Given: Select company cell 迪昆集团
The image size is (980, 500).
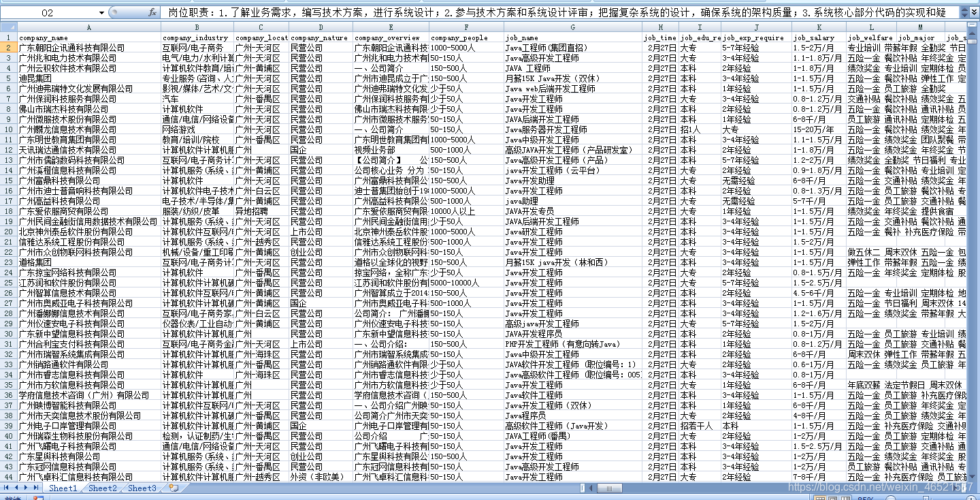Looking at the screenshot, I should 88,78.
